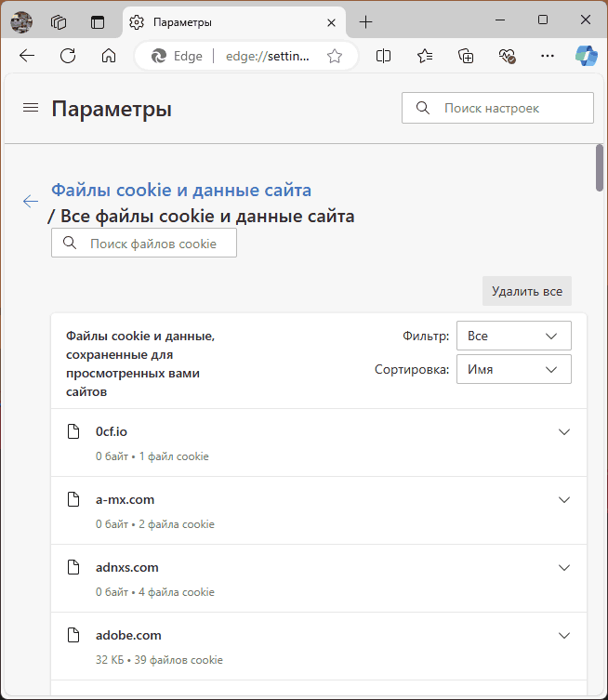This screenshot has height=700, width=608.
Task: Open the Copilot sidebar
Action: (x=587, y=56)
